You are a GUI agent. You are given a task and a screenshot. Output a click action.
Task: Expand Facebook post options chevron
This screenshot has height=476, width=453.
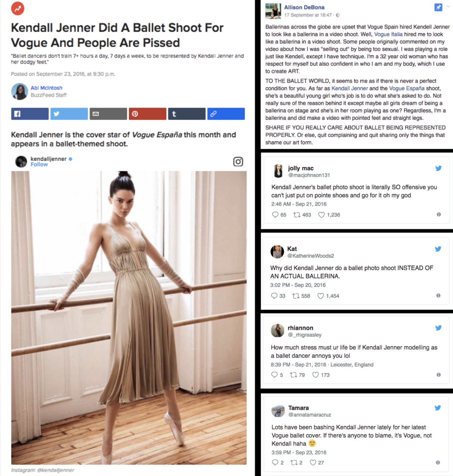[449, 7]
